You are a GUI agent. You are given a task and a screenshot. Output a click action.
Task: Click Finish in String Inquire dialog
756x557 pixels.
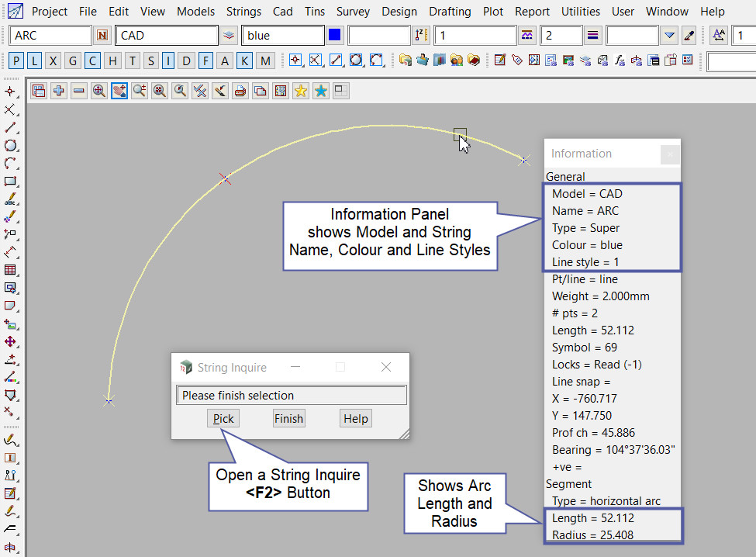(288, 418)
